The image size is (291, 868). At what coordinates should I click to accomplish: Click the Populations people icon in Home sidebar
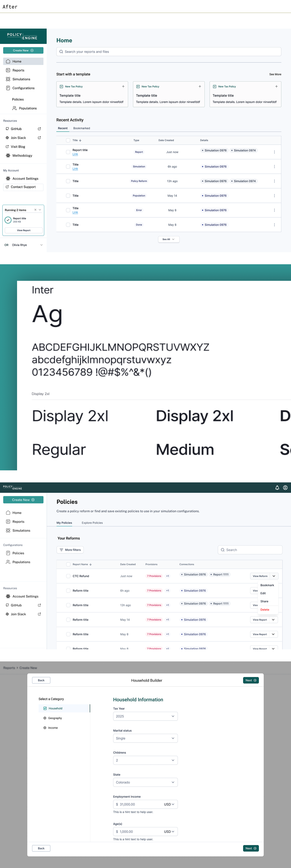click(x=15, y=108)
